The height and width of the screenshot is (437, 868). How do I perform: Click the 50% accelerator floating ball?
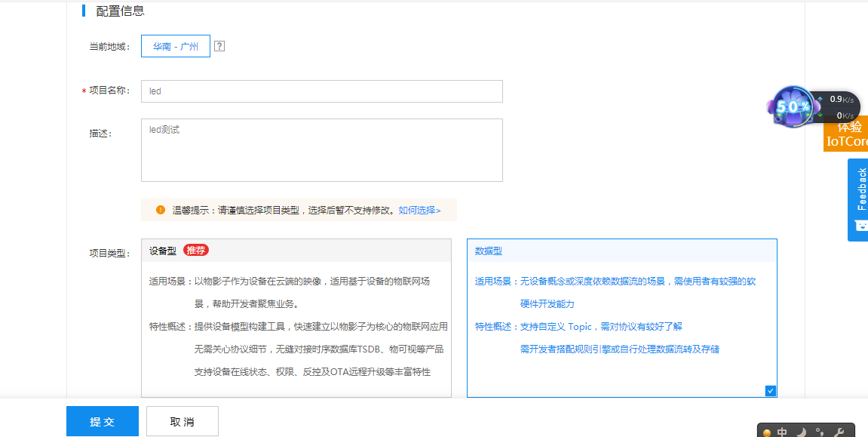click(x=793, y=108)
